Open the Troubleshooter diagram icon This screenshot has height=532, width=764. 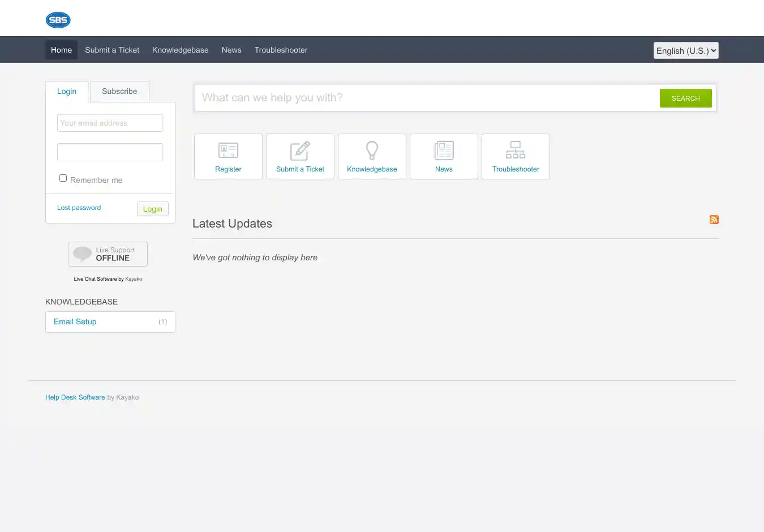(516, 151)
